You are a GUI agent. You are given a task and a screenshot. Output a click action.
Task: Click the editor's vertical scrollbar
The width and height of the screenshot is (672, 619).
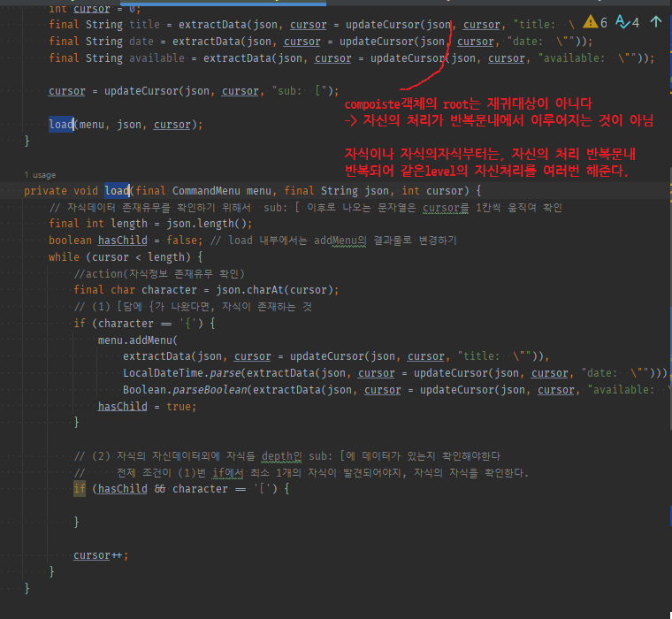[x=670, y=300]
